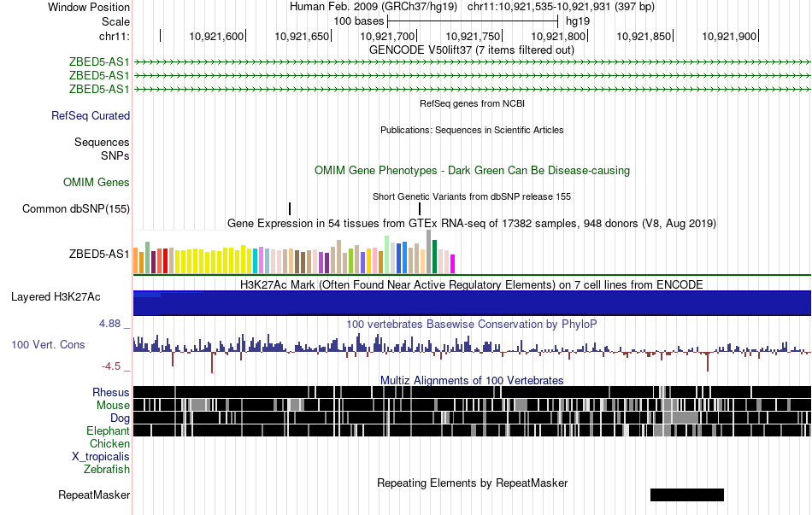Click the RepeatMasker track label
Screen dimensions: 812x515
tap(94, 495)
